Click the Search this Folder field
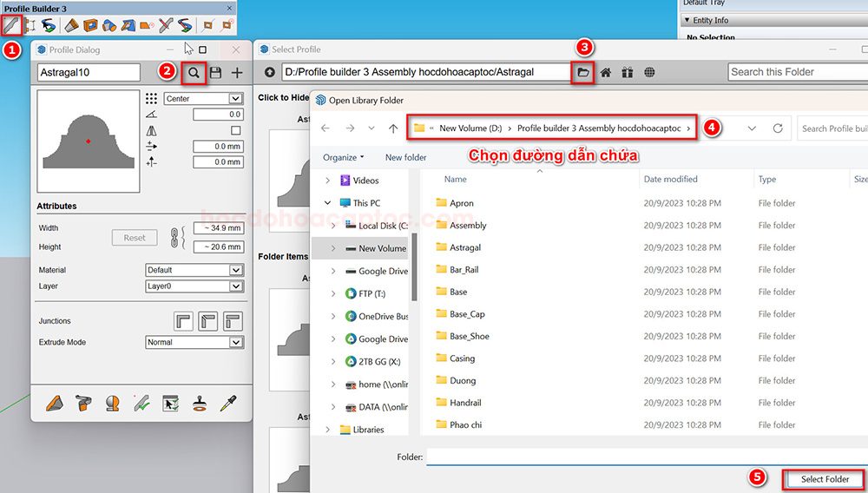This screenshot has width=868, height=493. click(798, 72)
